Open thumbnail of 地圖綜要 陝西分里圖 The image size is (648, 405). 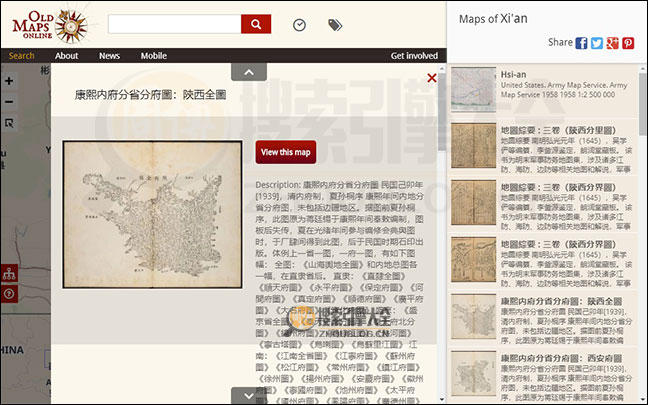[x=474, y=145]
